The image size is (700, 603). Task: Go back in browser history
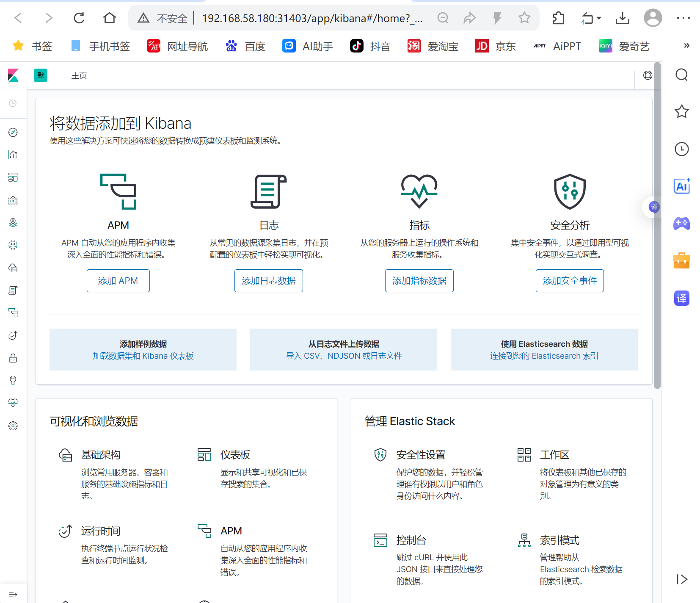pyautogui.click(x=18, y=18)
